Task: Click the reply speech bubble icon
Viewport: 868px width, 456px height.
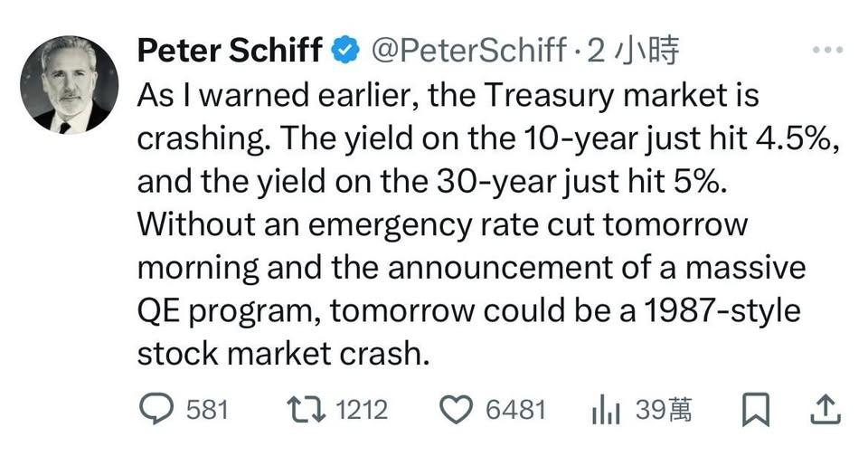Action: pyautogui.click(x=160, y=409)
